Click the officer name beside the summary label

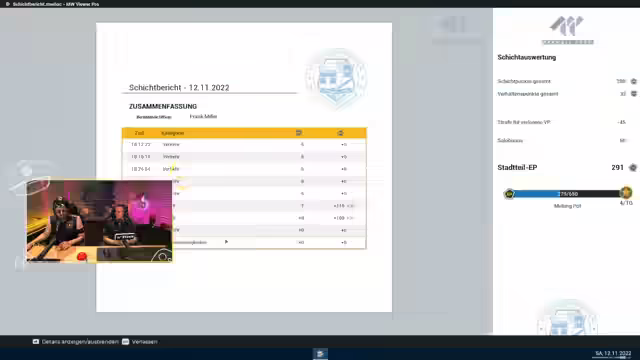point(203,116)
